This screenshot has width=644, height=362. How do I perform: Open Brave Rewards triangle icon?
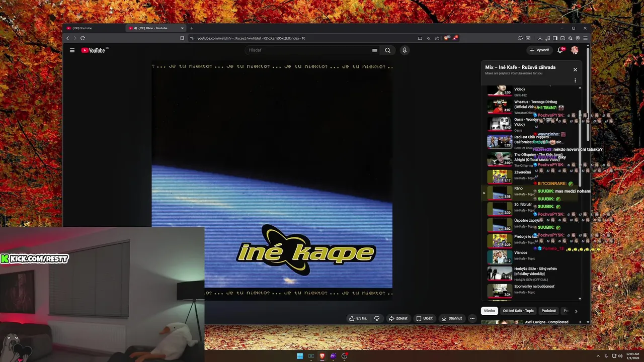point(455,38)
